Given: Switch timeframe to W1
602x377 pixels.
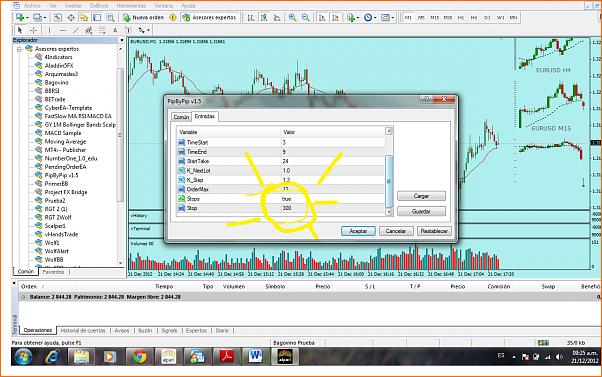Looking at the screenshot, I should tap(500, 17).
